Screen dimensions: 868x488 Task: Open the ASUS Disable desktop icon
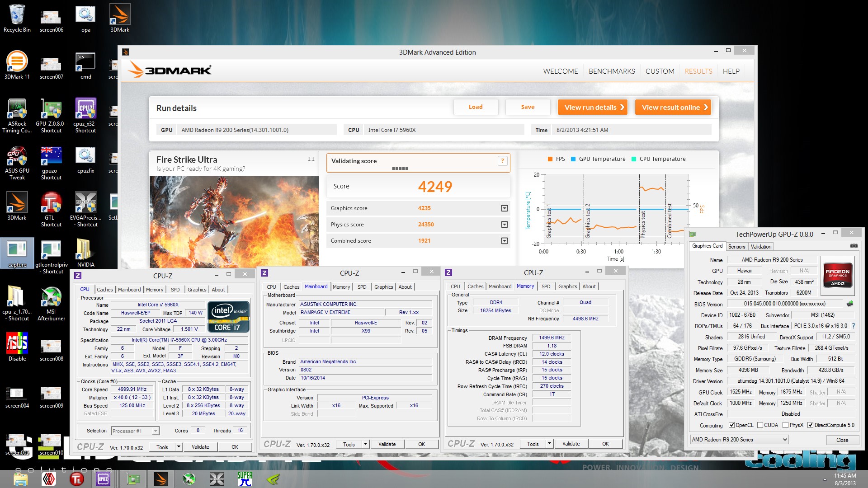[17, 347]
